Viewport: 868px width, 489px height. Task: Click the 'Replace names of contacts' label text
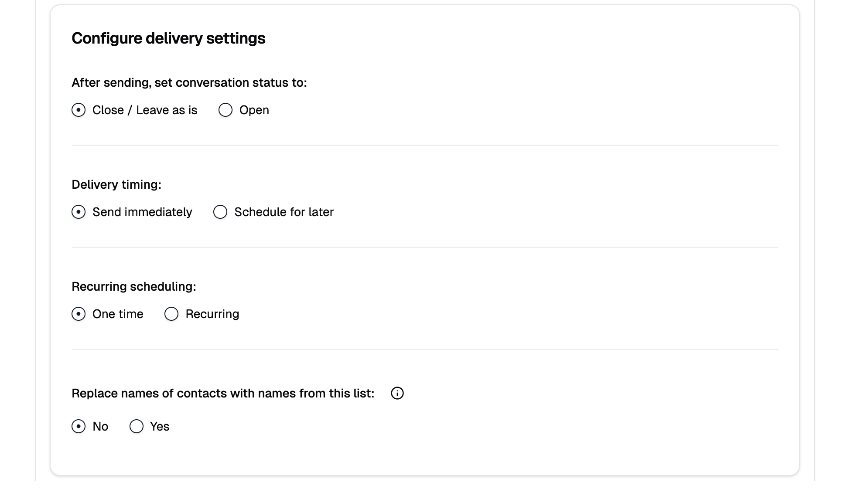223,393
